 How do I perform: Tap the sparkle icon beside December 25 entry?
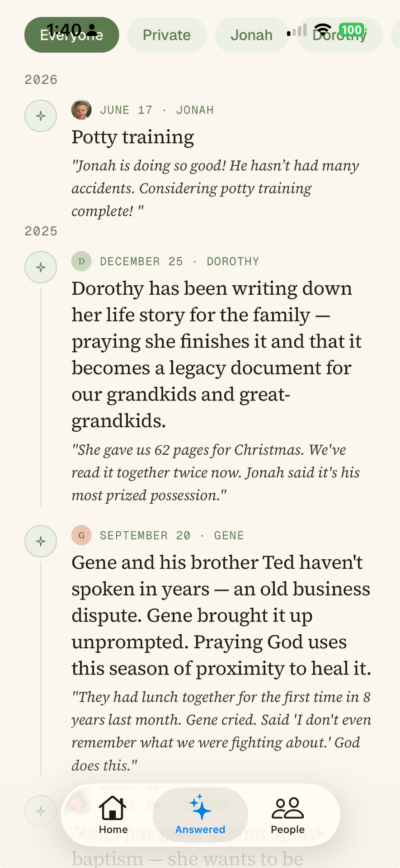click(x=41, y=267)
